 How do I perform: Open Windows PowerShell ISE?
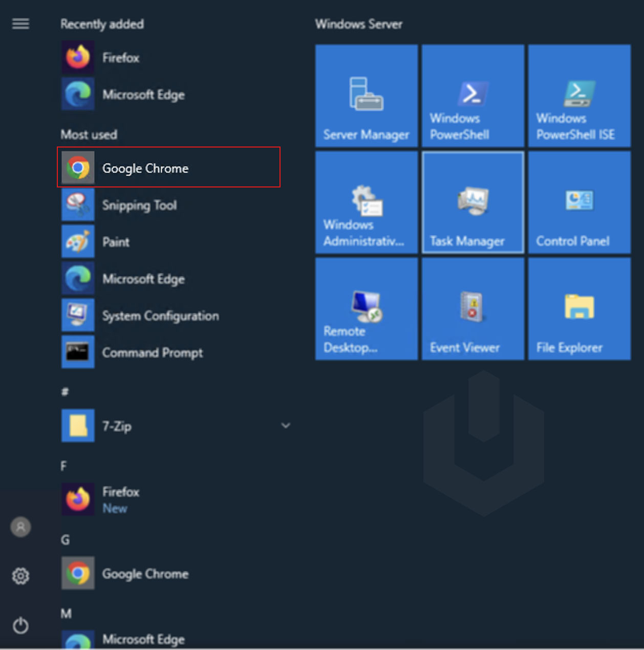point(578,97)
